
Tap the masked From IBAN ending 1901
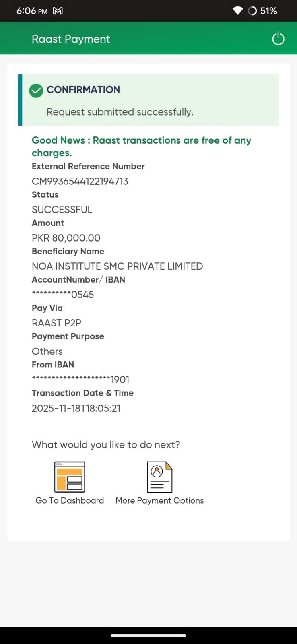[80, 380]
